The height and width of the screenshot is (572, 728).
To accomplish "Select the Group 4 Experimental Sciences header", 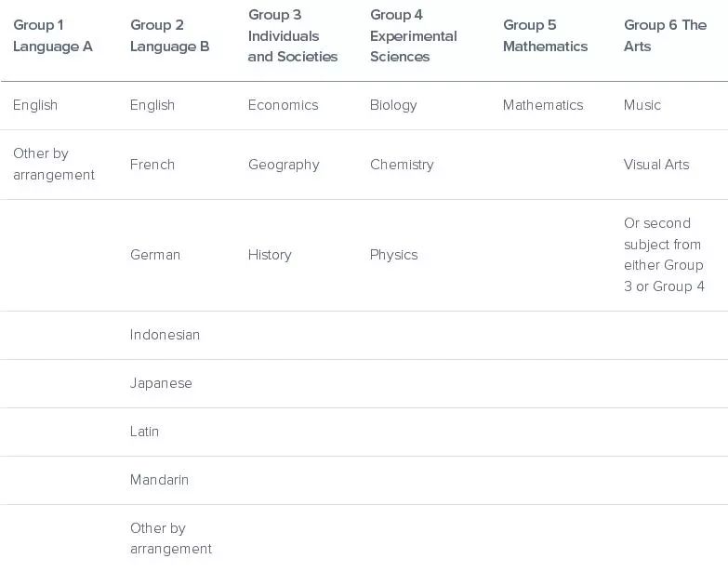I will click(414, 35).
